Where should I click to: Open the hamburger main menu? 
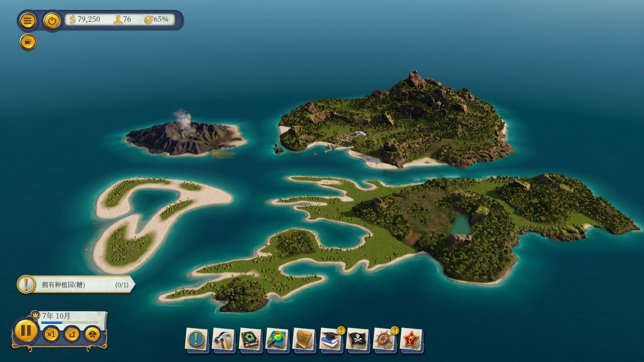(x=27, y=21)
